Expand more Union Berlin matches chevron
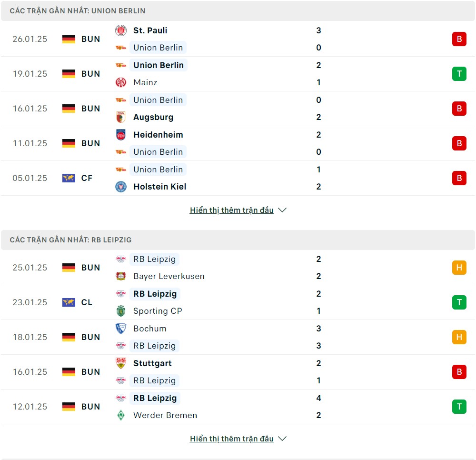The height and width of the screenshot is (460, 476). click(282, 210)
